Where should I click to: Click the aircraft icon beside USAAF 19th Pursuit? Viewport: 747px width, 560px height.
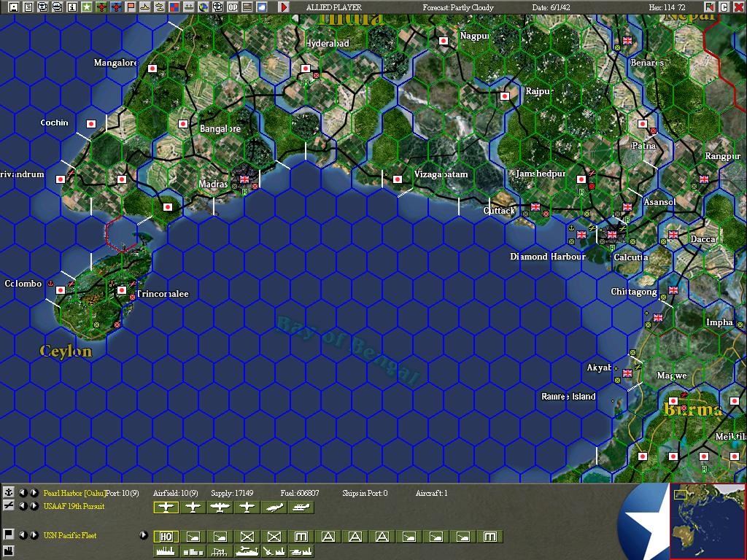[x=8, y=506]
